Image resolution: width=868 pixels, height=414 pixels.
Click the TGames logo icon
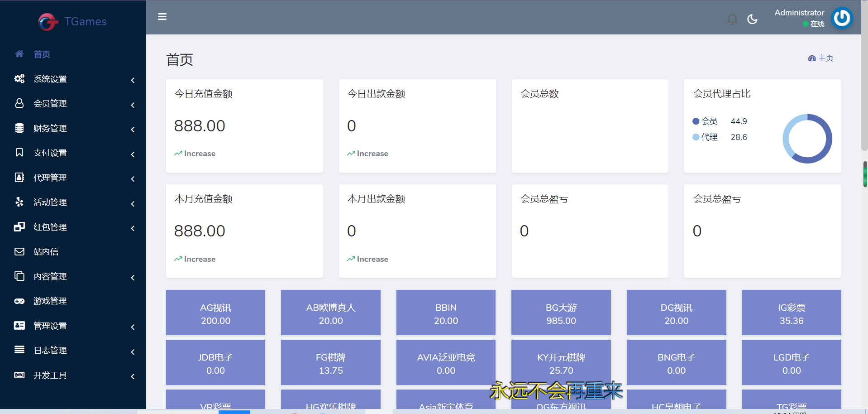tap(48, 22)
